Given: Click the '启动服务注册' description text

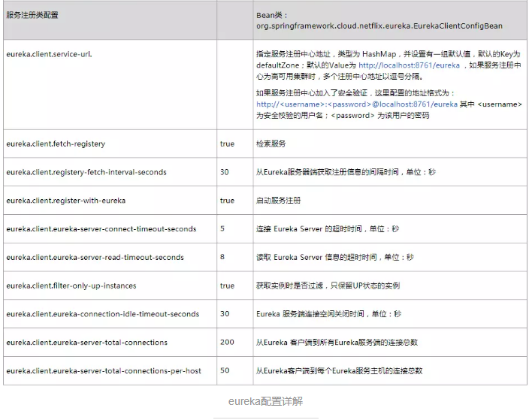Looking at the screenshot, I should pos(278,201).
